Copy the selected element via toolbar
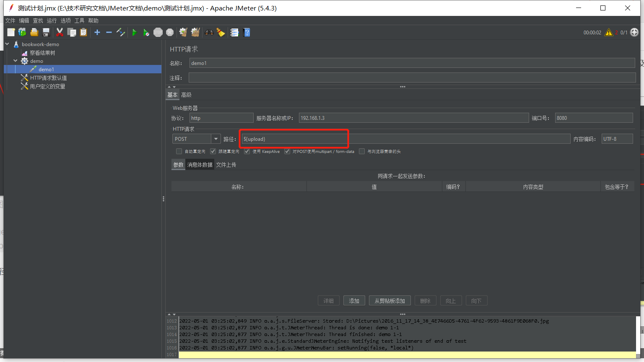This screenshot has width=644, height=362. [x=72, y=32]
